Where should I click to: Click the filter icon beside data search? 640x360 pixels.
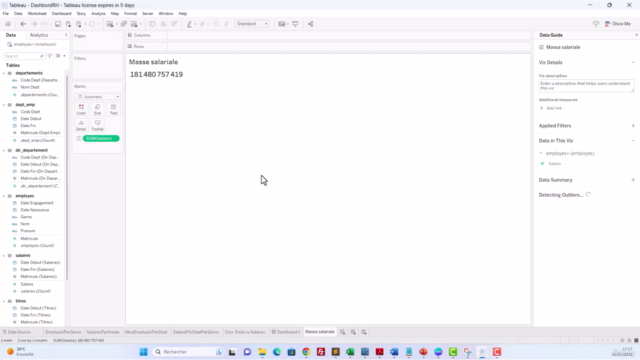[49, 56]
